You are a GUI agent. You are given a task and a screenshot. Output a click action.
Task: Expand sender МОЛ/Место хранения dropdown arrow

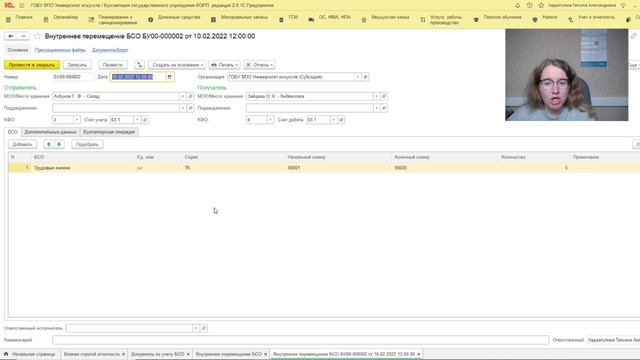[x=182, y=96]
